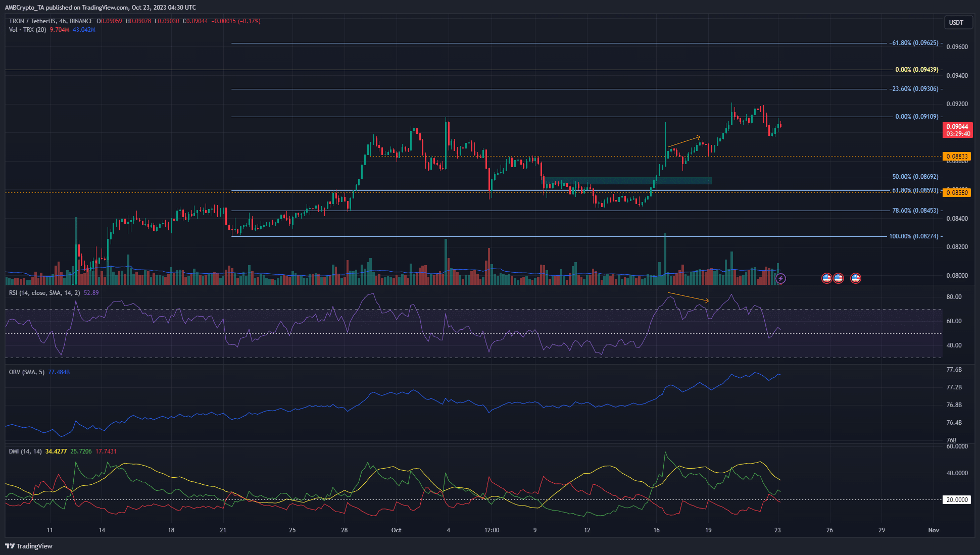980x555 pixels.
Task: Click the TradingView logo at bottom left
Action: pos(29,546)
